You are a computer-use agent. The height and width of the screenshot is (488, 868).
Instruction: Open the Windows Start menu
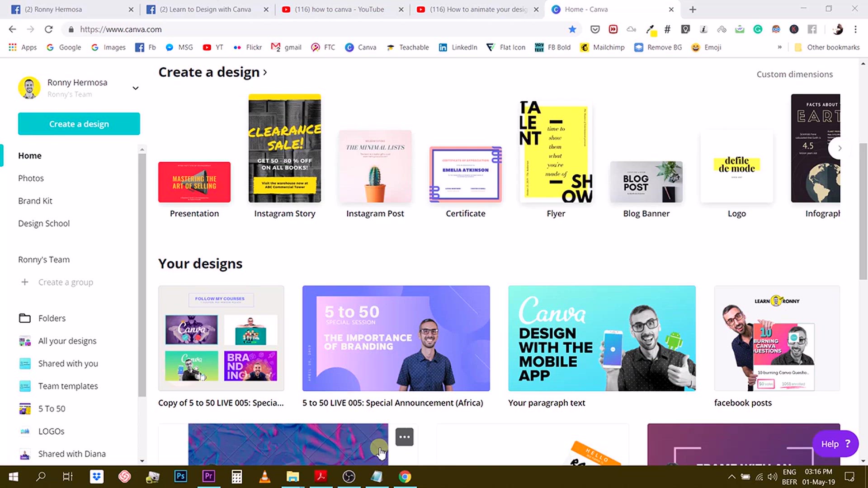point(13,477)
